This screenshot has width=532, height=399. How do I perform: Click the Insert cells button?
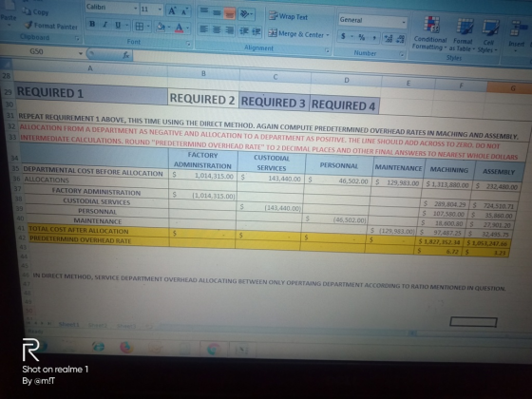click(517, 36)
